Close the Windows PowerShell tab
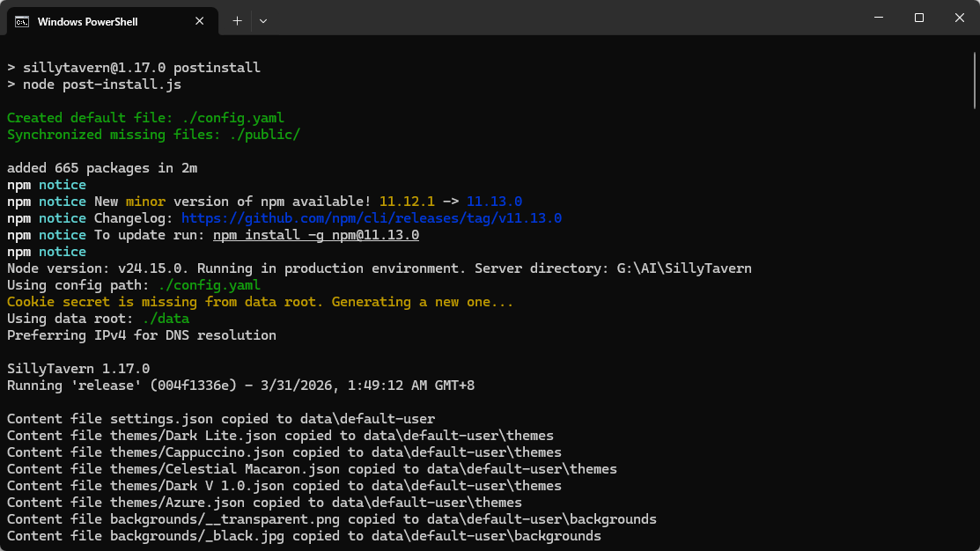980x551 pixels. 199,21
